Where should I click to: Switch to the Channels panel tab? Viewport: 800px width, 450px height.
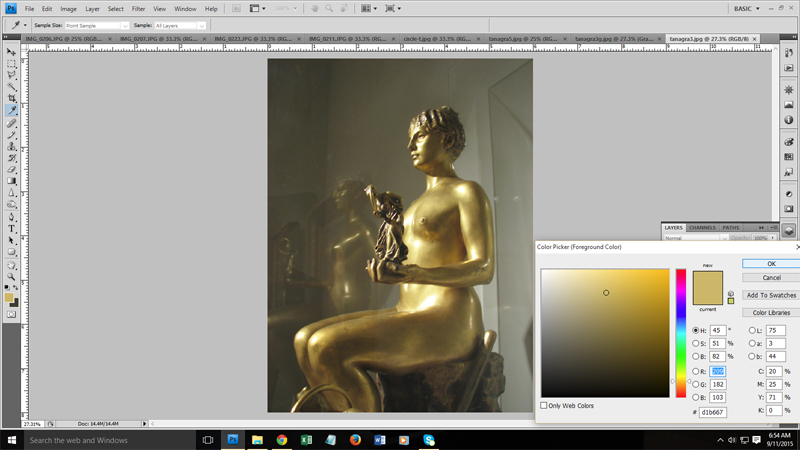click(702, 228)
